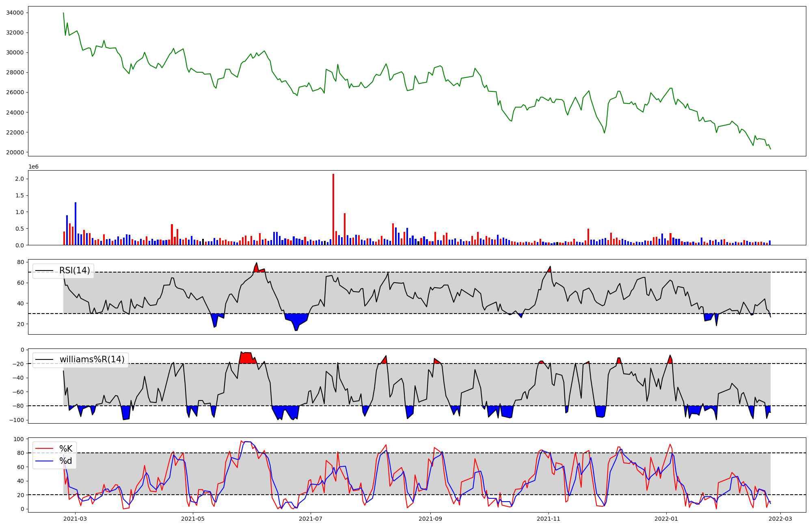This screenshot has height=528, width=812.
Task: Click the tallest blue volume bar
Action: coord(76,223)
